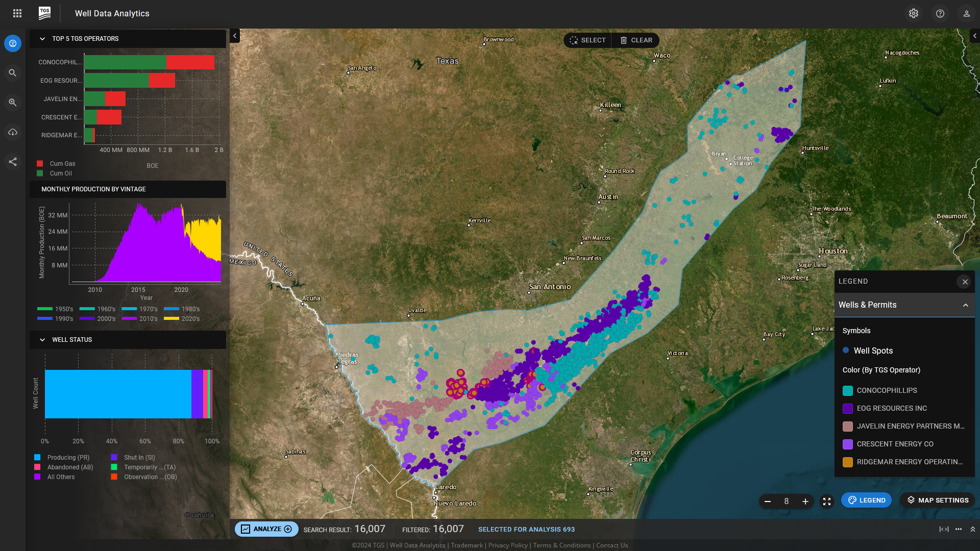This screenshot has width=980, height=551.
Task: Collapse Wells & Permits legend section
Action: tap(965, 305)
